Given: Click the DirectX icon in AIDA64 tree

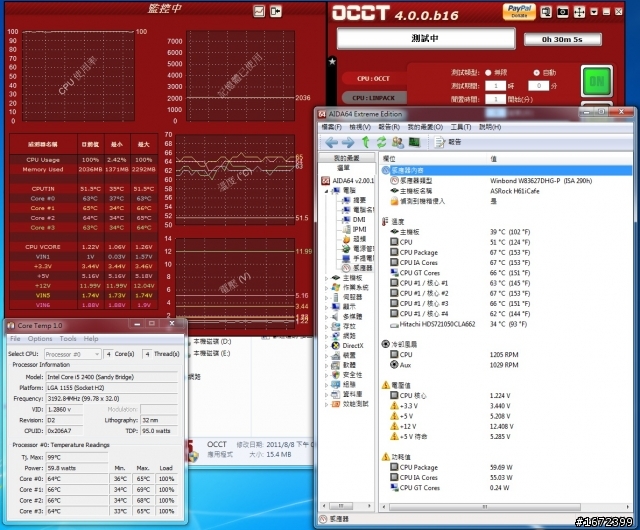Looking at the screenshot, I should point(336,346).
